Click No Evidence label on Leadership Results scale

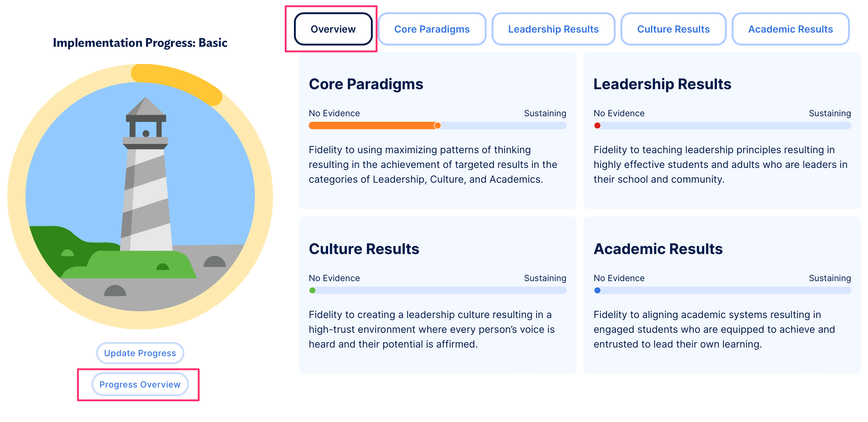click(619, 113)
